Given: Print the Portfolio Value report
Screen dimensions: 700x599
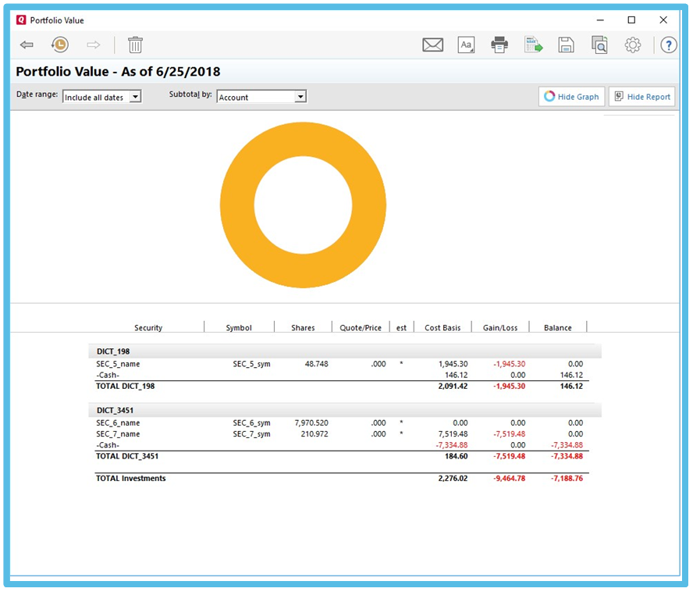Looking at the screenshot, I should click(499, 45).
